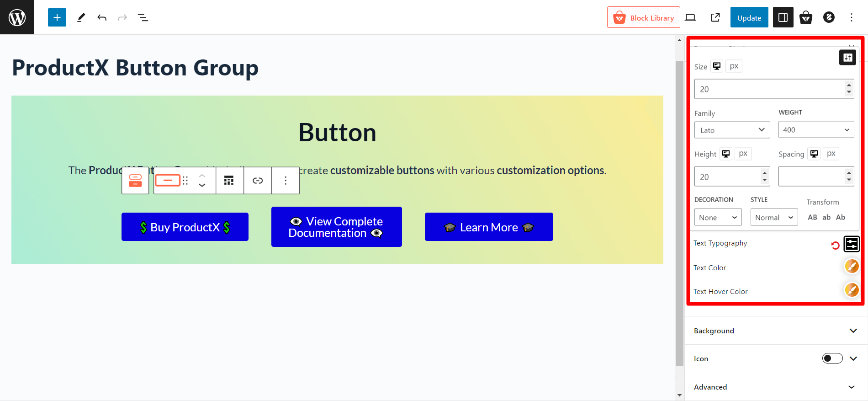The width and height of the screenshot is (868, 401).
Task: Open the Family dropdown showing Lato
Action: pos(731,129)
